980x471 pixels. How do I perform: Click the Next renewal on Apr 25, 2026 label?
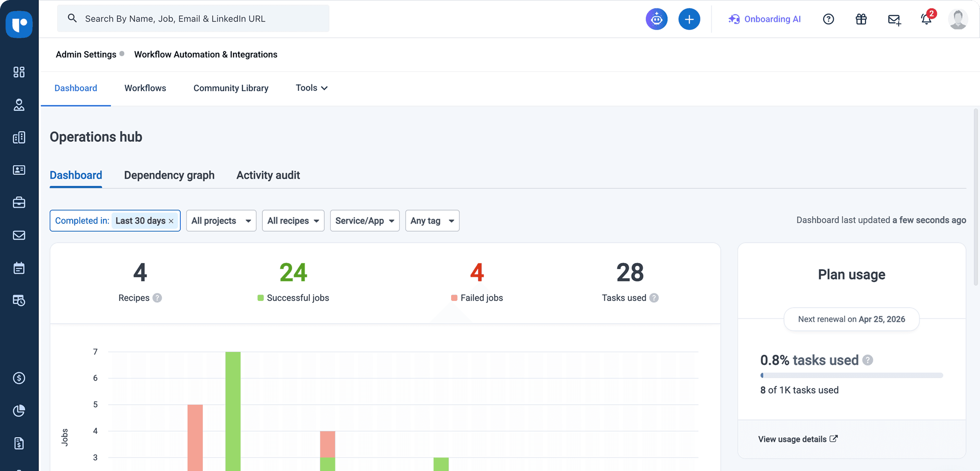click(851, 319)
